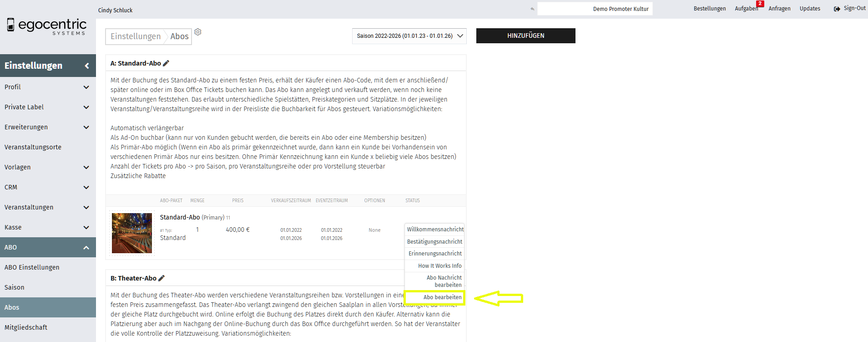The width and height of the screenshot is (868, 342).
Task: Click the Demo Promoter Kultur field
Action: click(x=595, y=9)
